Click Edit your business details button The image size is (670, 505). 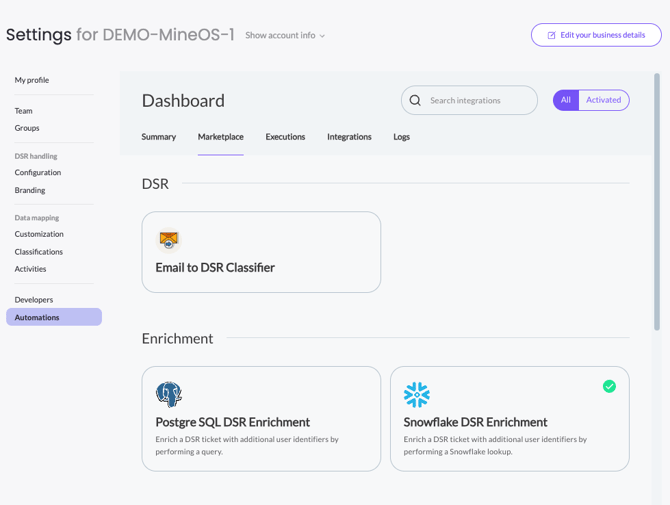pos(596,35)
